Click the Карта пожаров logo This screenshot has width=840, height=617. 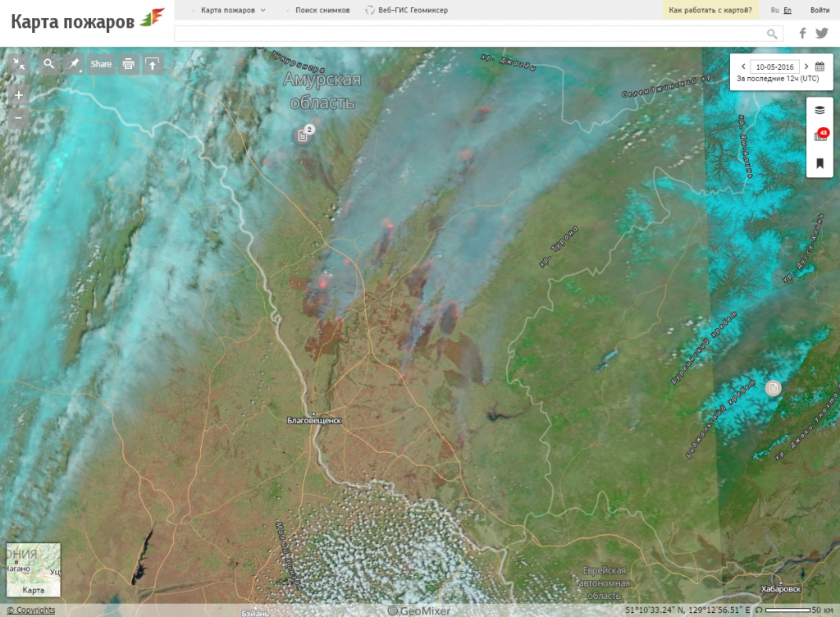pos(87,21)
